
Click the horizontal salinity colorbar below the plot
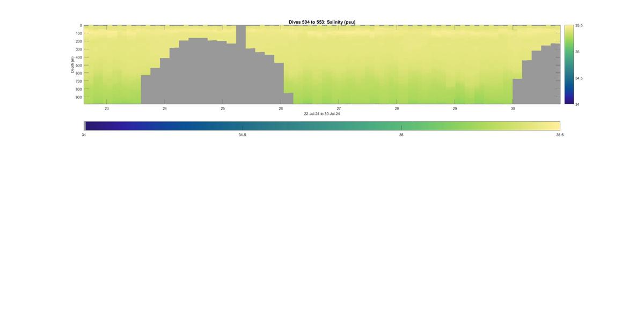pyautogui.click(x=322, y=126)
